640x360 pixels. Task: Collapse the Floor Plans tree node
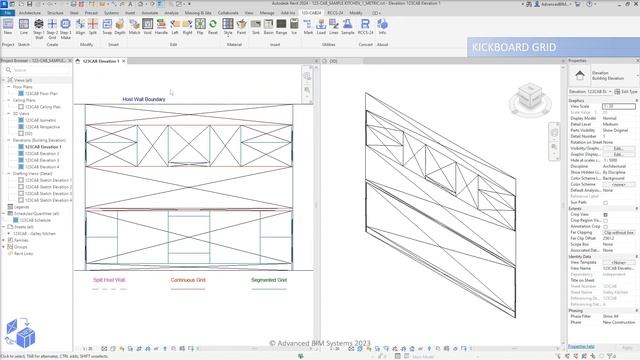[x=9, y=87]
